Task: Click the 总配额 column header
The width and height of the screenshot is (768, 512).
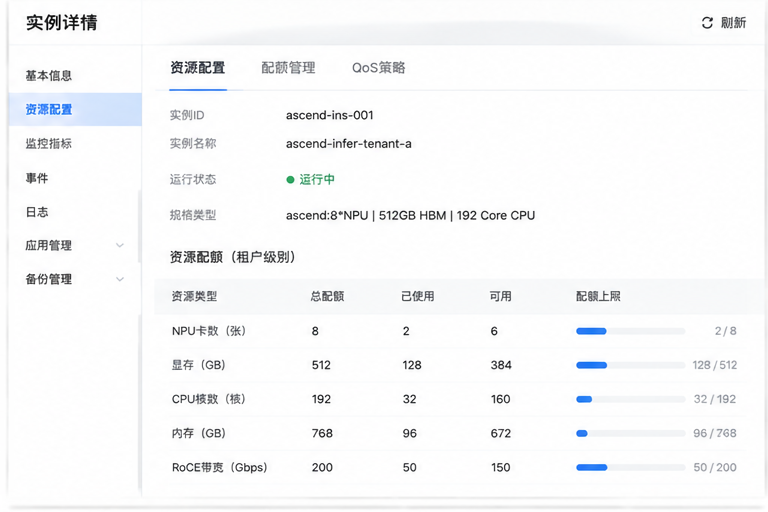Action: coord(327,296)
